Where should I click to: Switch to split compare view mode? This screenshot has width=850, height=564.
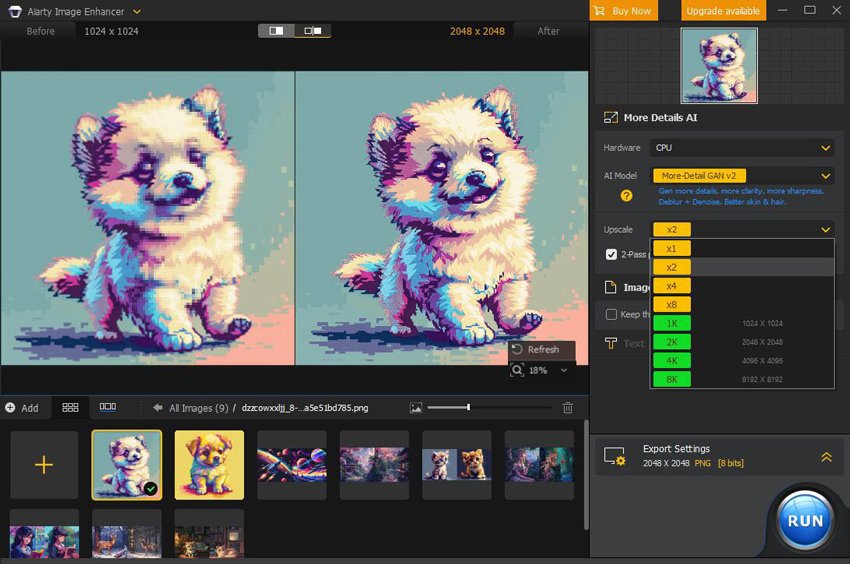tap(276, 31)
